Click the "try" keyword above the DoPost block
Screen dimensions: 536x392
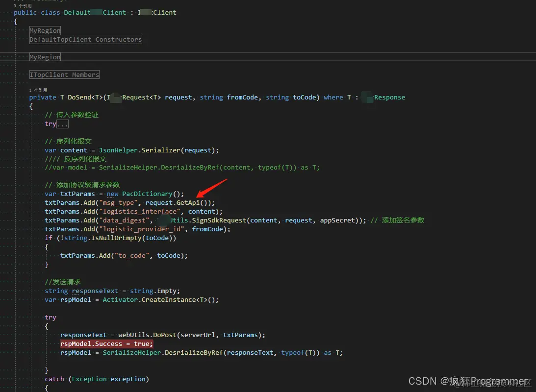(x=50, y=318)
